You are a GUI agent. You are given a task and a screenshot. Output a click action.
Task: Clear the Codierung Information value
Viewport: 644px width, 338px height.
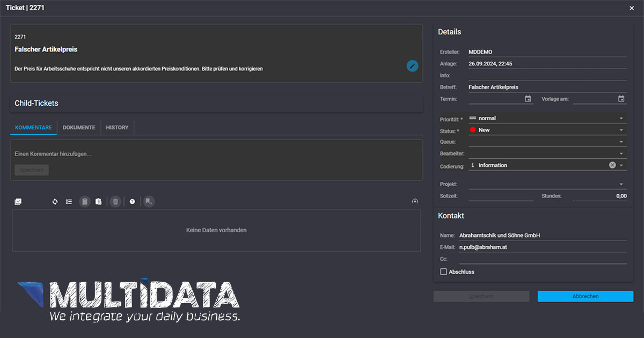(x=612, y=165)
